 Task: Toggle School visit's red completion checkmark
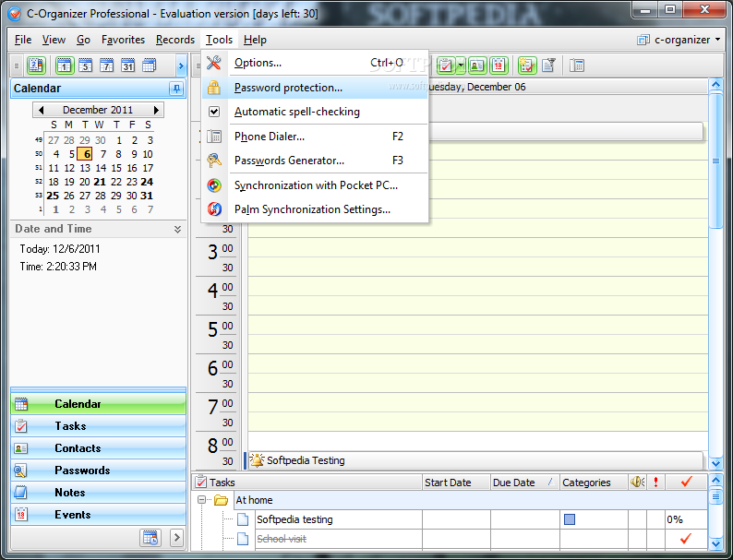pyautogui.click(x=686, y=539)
